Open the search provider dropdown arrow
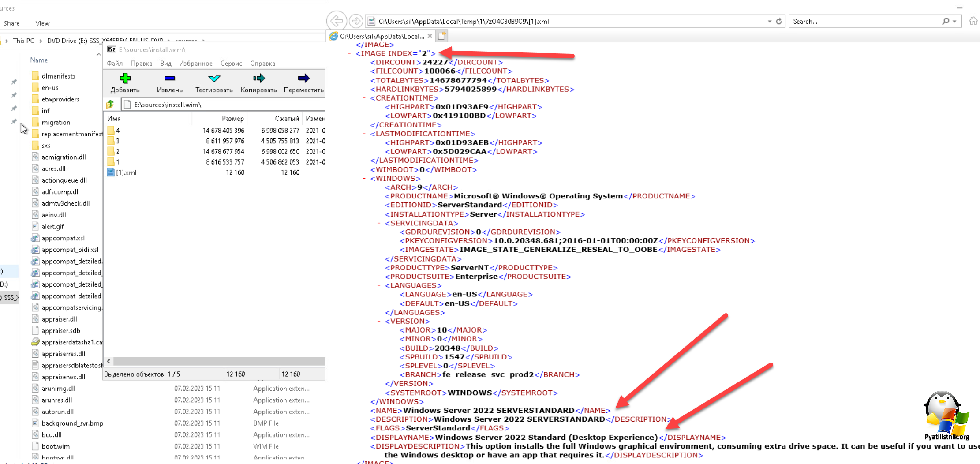 point(954,21)
